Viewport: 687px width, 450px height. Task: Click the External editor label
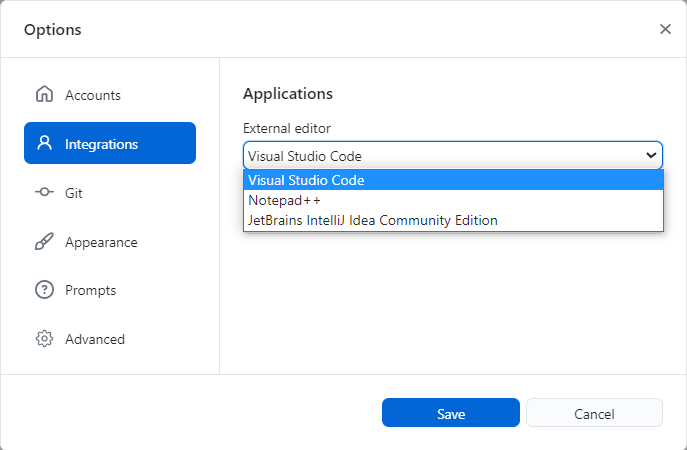click(287, 128)
